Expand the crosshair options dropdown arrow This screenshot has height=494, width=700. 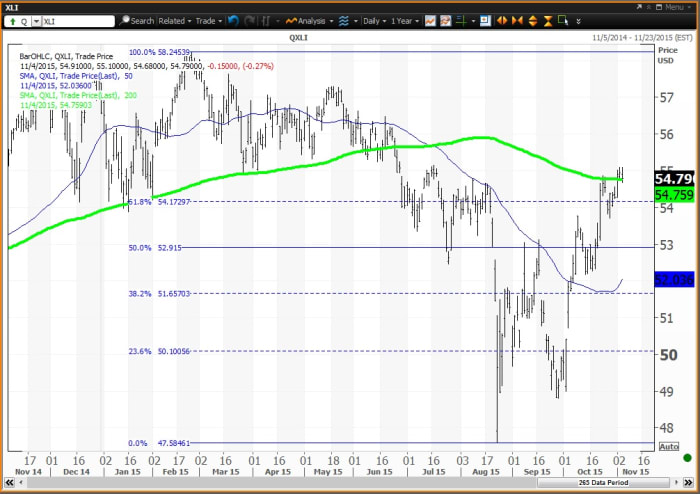(473, 21)
